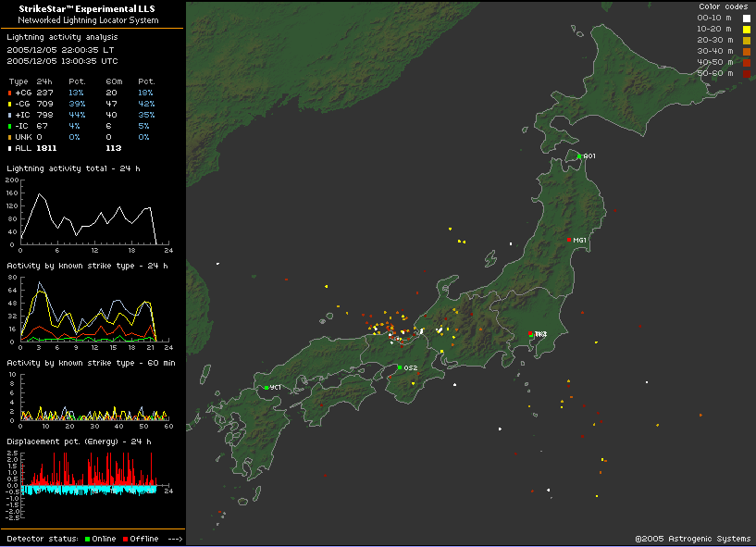Select the MG1 offline detector marker
756x547 pixels.
pyautogui.click(x=570, y=240)
